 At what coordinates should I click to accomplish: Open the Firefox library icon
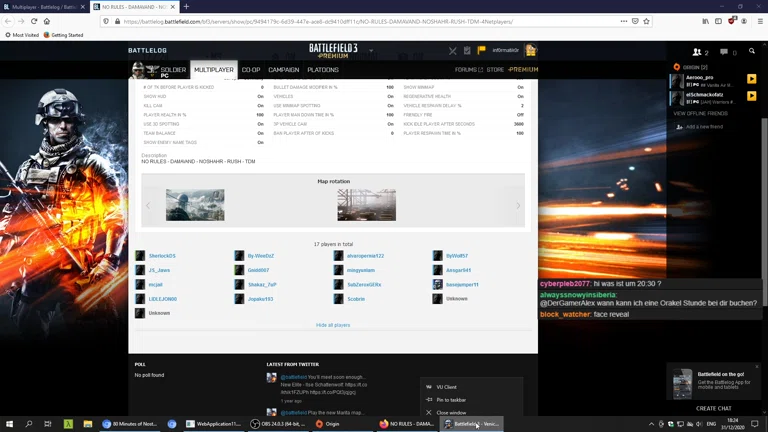point(705,21)
